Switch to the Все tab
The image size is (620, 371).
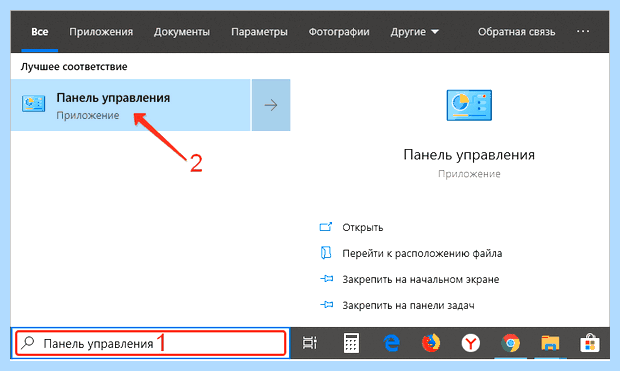[40, 32]
